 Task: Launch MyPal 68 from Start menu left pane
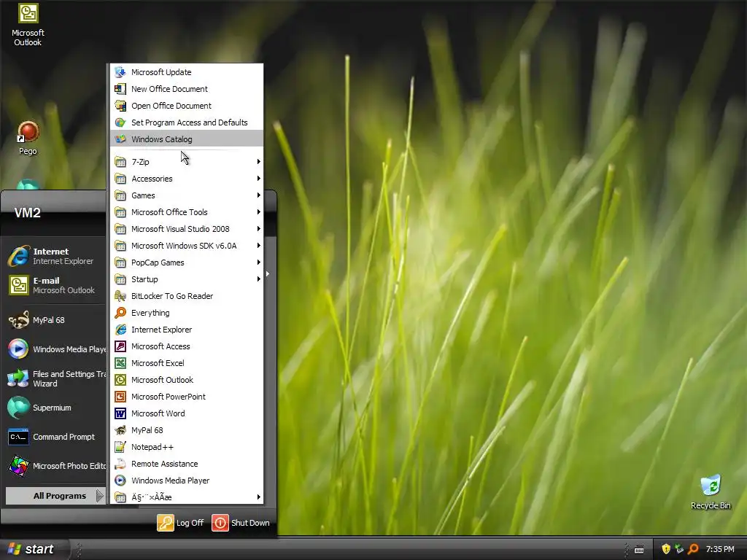[55, 320]
